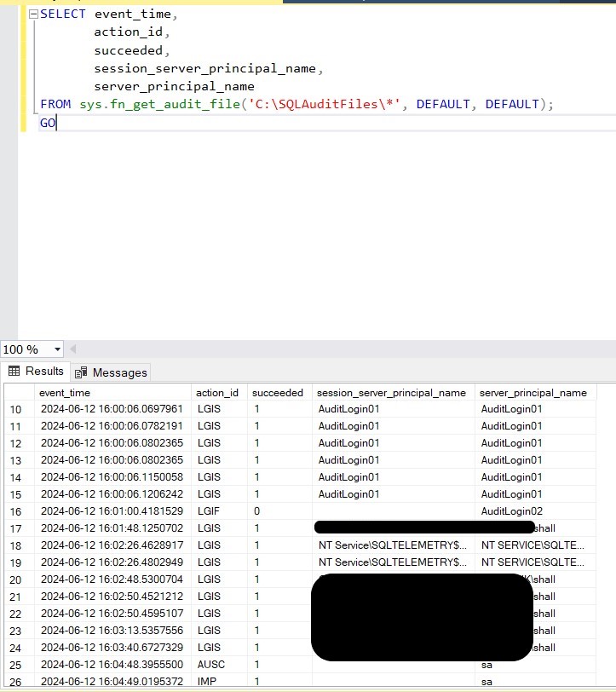Screen dimensions: 616x692
Task: Click the Results grid icon
Action: coord(14,372)
